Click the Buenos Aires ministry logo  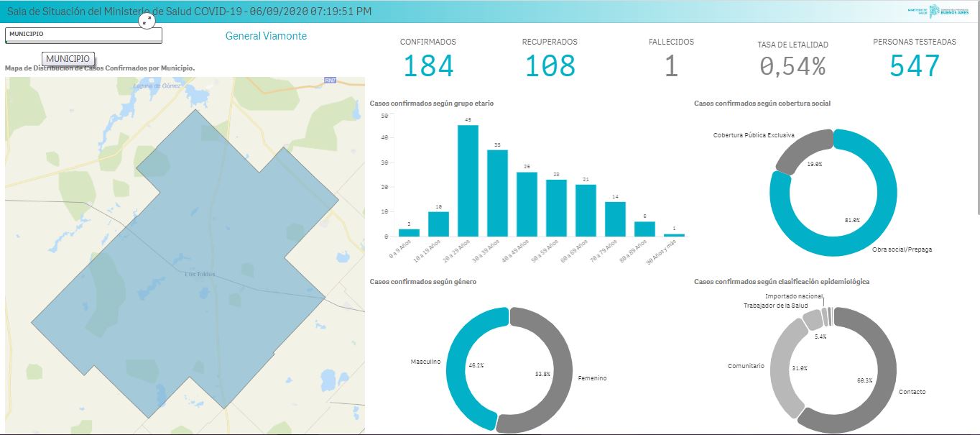(941, 11)
